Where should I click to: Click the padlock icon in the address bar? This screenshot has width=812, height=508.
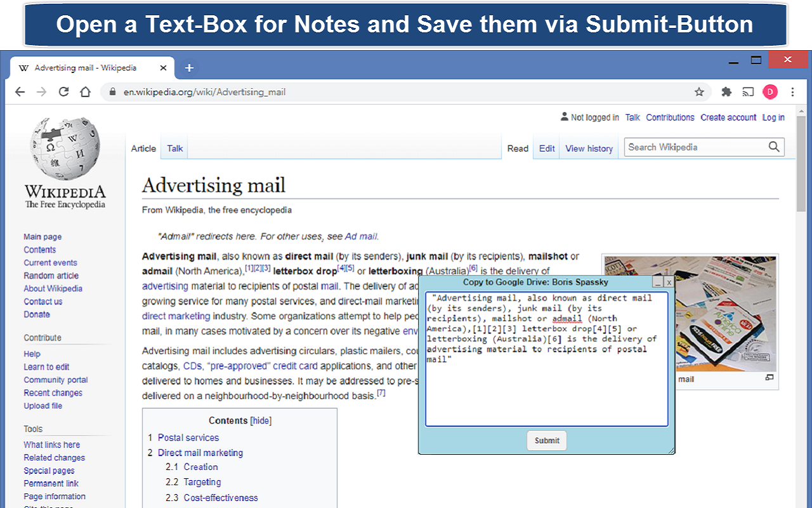112,91
